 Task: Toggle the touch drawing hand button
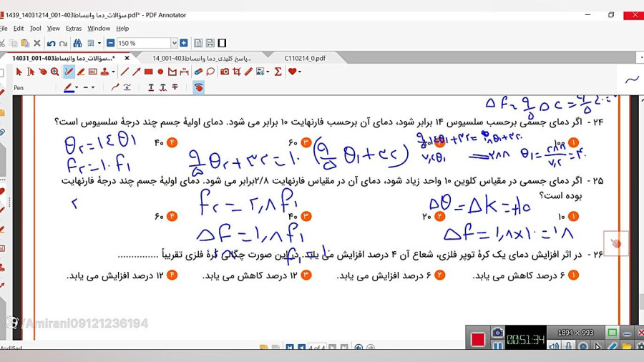click(x=198, y=87)
